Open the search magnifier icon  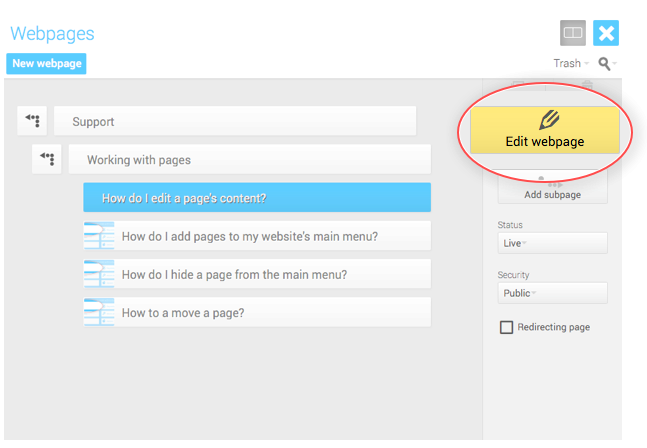(604, 63)
